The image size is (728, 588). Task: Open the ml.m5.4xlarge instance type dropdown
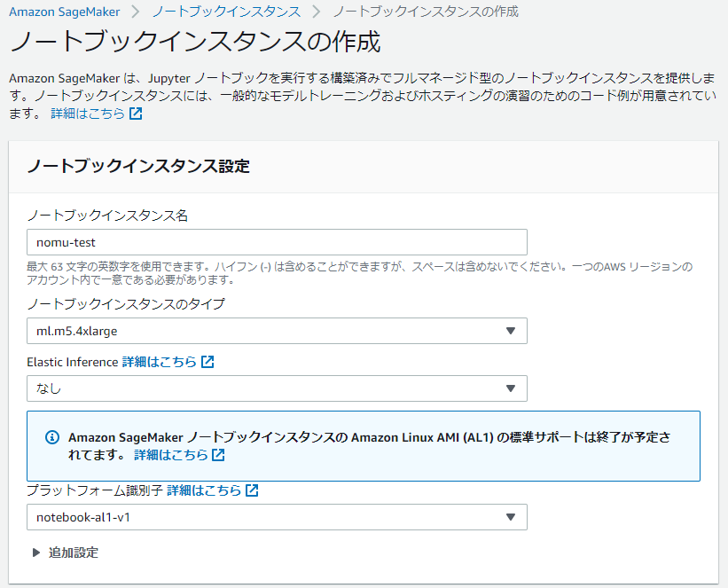[x=277, y=331]
